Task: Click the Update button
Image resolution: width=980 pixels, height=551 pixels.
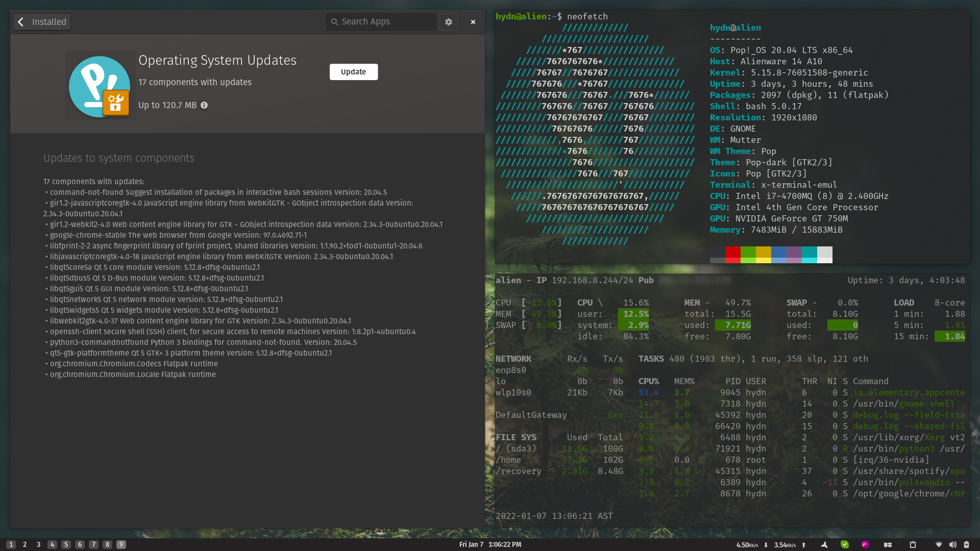Action: coord(354,72)
